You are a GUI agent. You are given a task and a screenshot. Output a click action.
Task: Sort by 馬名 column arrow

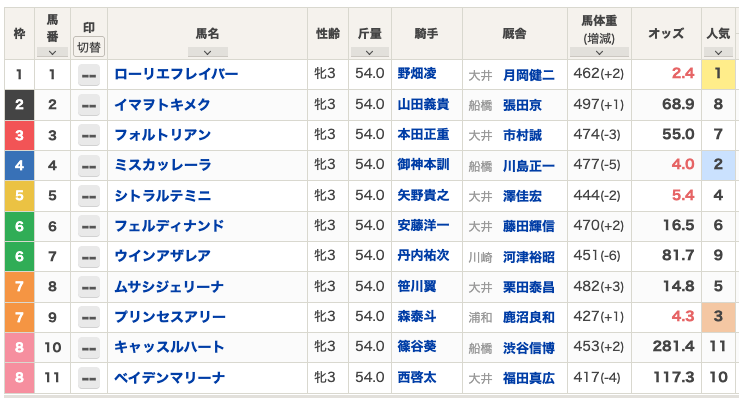[207, 52]
